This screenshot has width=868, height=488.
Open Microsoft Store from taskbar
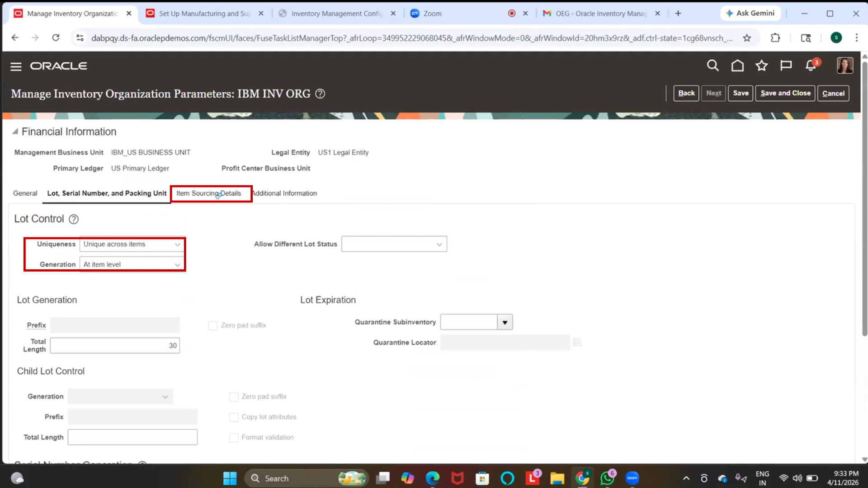tap(482, 478)
